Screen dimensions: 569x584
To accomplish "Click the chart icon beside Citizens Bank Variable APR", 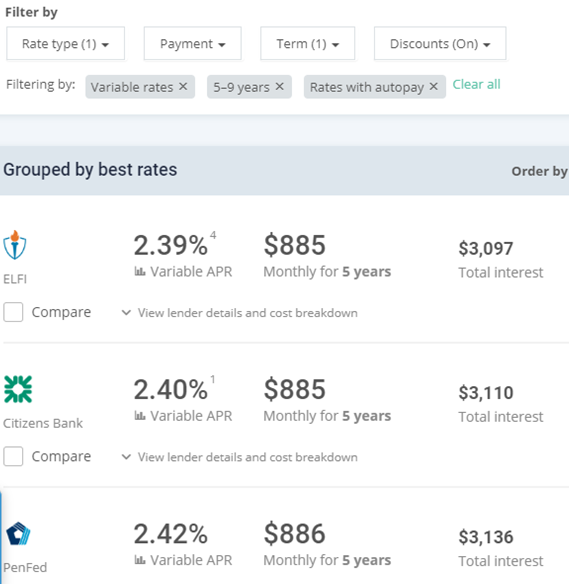I will tap(140, 416).
